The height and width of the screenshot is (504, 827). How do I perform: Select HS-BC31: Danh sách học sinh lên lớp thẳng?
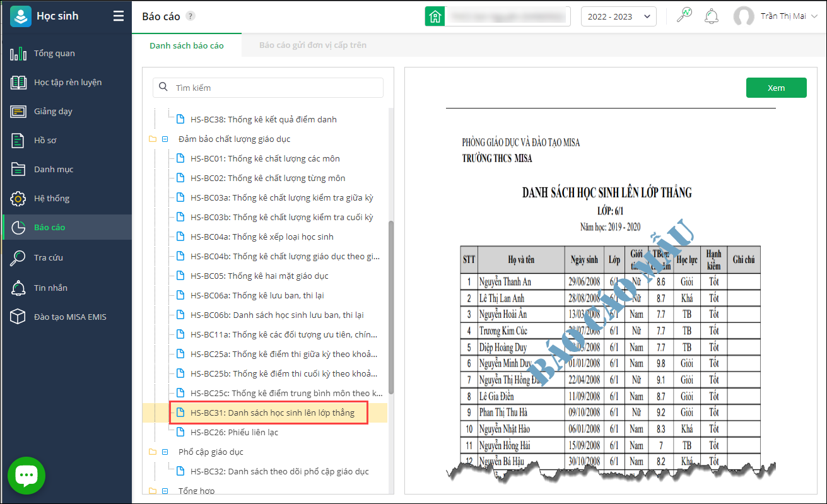(x=273, y=413)
